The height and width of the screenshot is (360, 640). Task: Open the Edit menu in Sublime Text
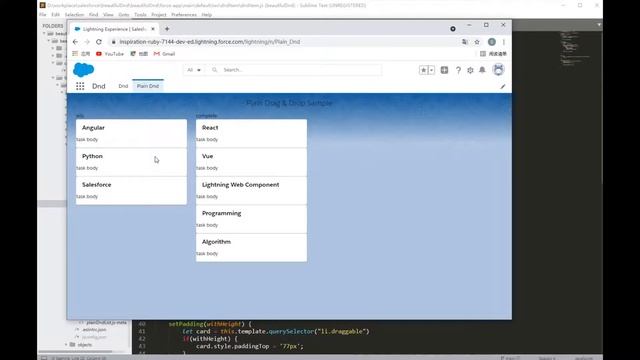tap(56, 15)
